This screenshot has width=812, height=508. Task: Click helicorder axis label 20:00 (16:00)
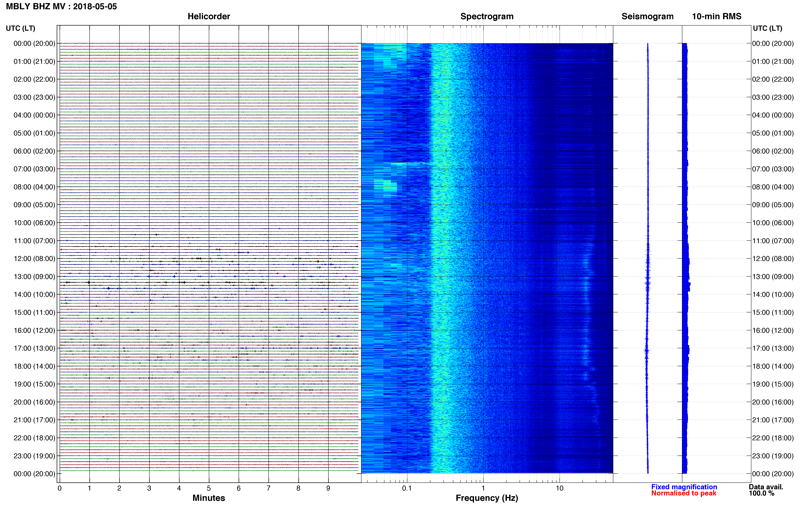34,402
